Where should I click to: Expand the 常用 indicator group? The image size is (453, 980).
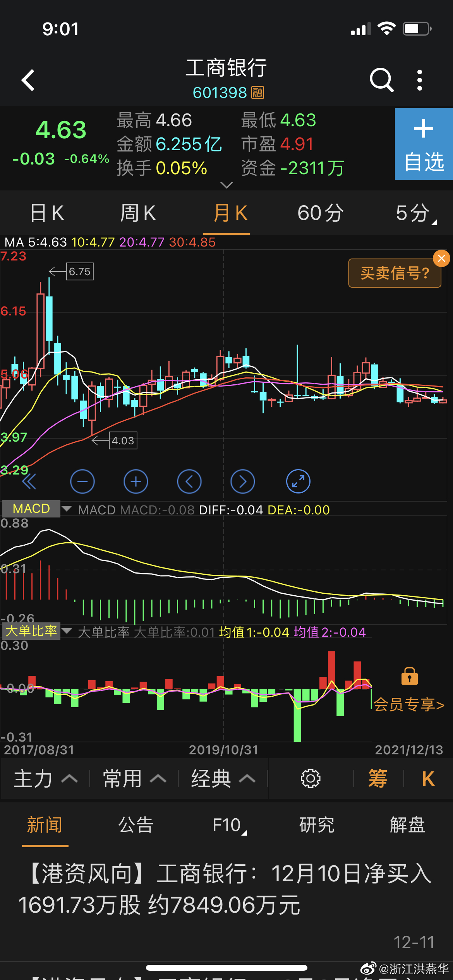134,779
